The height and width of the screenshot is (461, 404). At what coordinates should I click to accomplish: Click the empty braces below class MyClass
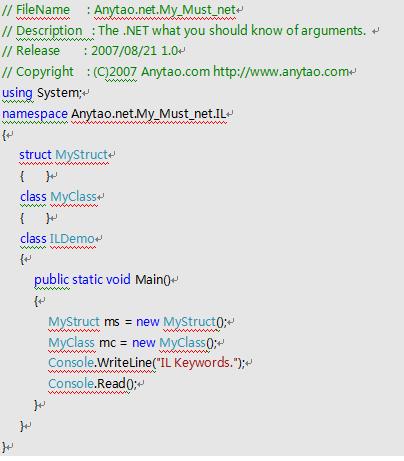pyautogui.click(x=35, y=218)
